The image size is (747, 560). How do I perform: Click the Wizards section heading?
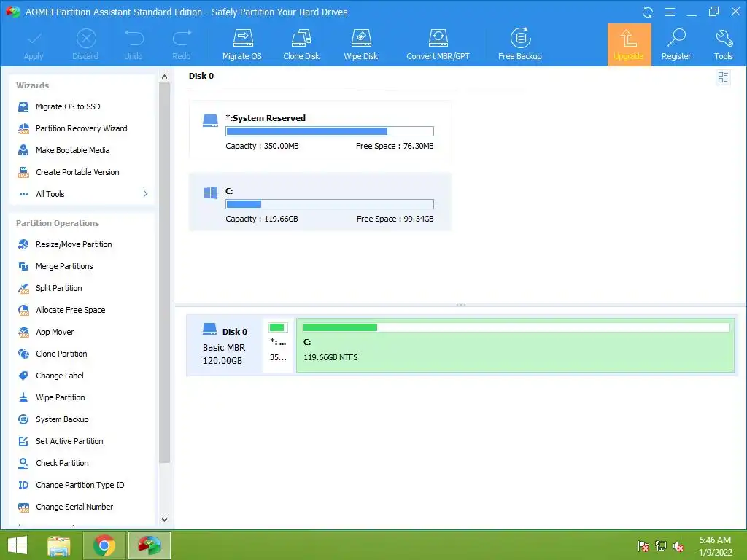tap(32, 85)
